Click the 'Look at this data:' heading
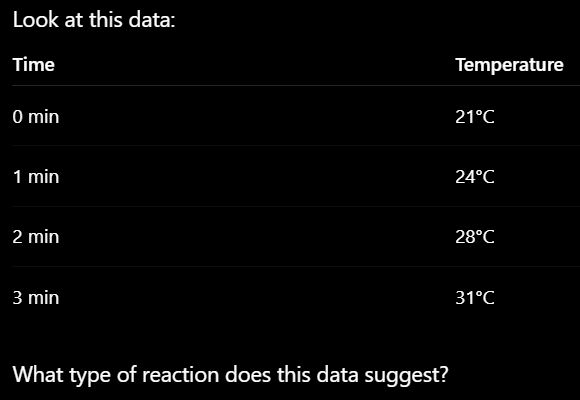 [x=94, y=20]
